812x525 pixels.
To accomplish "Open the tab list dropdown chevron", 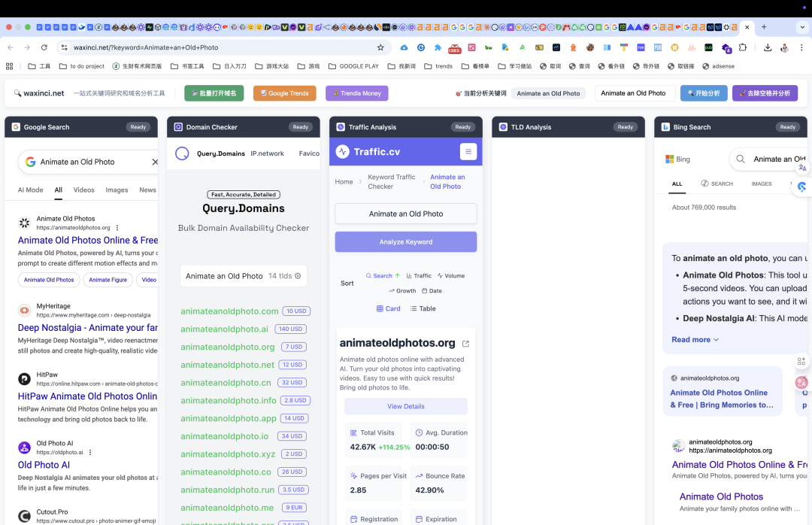I will (x=803, y=27).
